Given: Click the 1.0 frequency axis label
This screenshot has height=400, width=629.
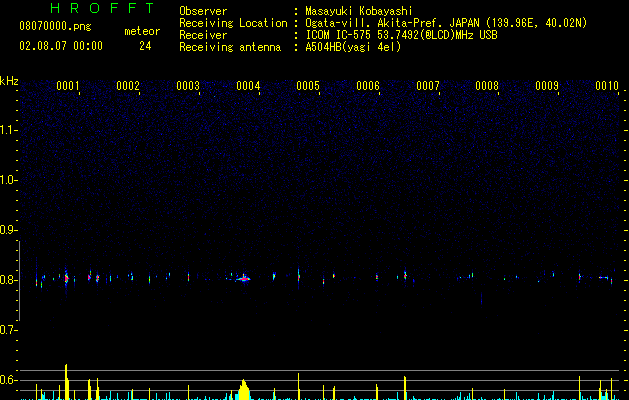Looking at the screenshot, I should tap(8, 180).
